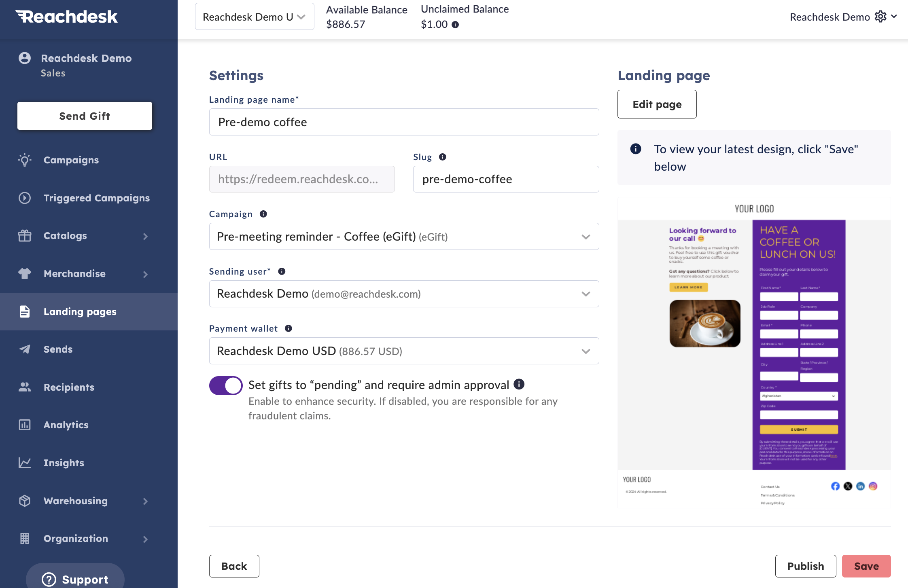
Task: Expand the Organization submenu chevron
Action: 146,539
